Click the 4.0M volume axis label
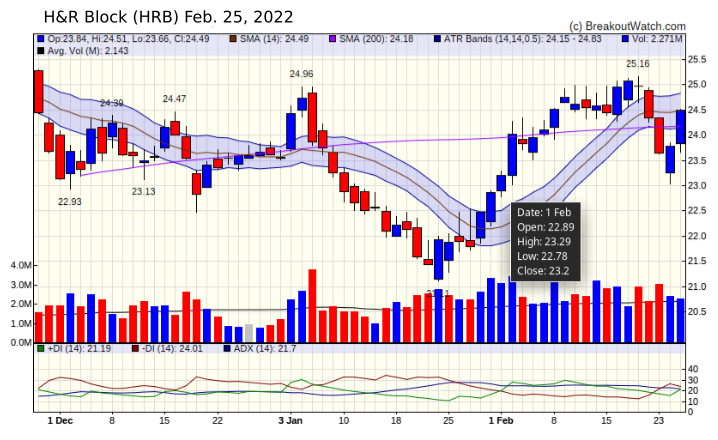This screenshot has width=718, height=440. click(21, 266)
